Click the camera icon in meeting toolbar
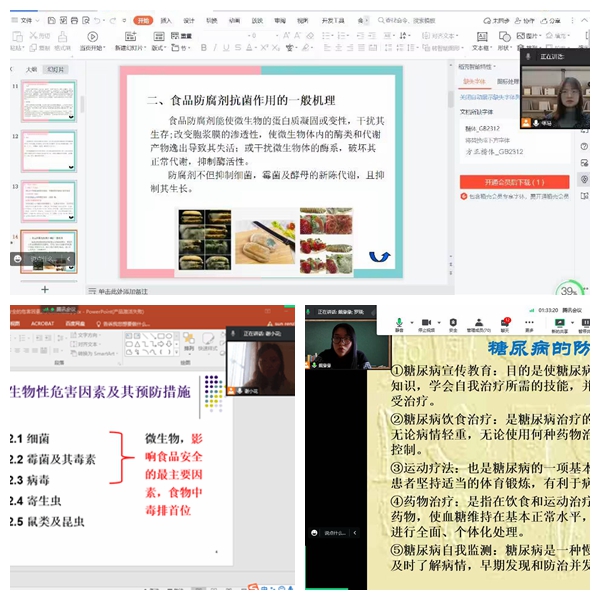600x600 pixels. (426, 322)
